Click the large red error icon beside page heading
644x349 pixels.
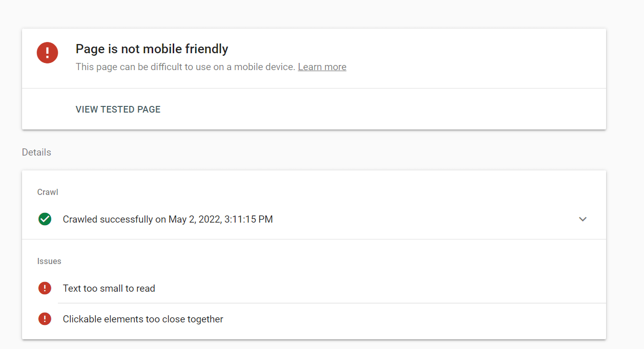click(x=47, y=53)
